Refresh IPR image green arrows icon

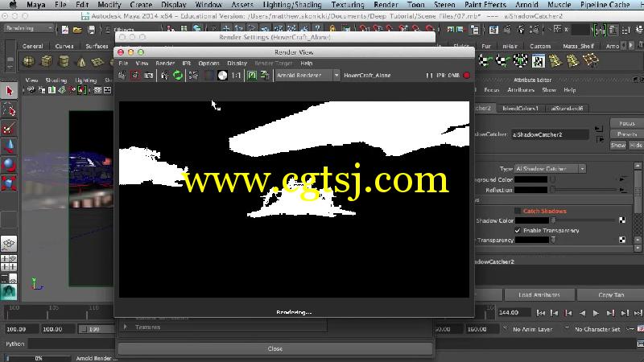coord(178,76)
